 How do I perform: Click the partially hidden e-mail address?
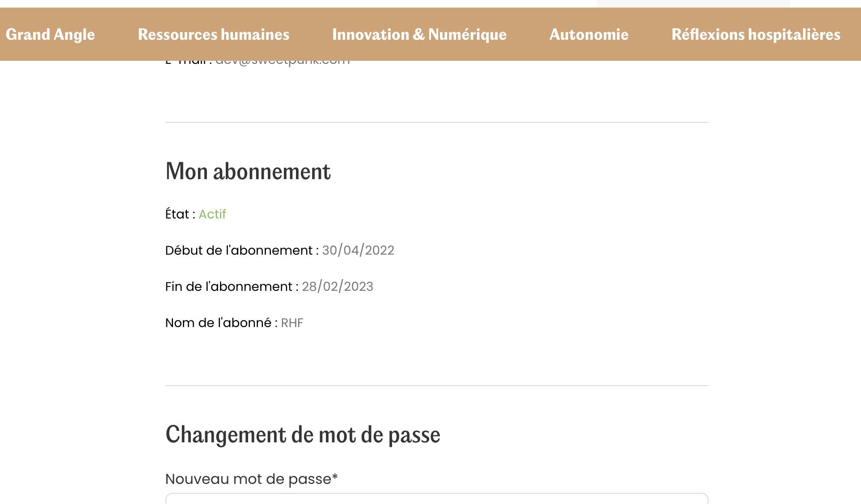pyautogui.click(x=283, y=63)
